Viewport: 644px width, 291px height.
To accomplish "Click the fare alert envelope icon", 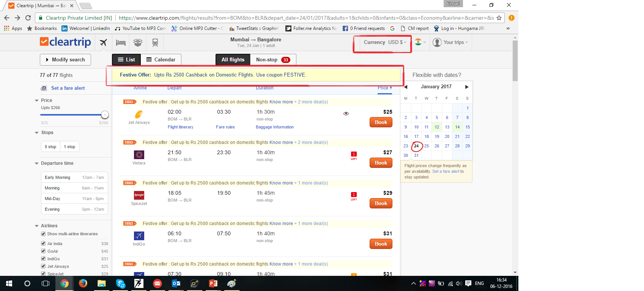I will point(44,88).
